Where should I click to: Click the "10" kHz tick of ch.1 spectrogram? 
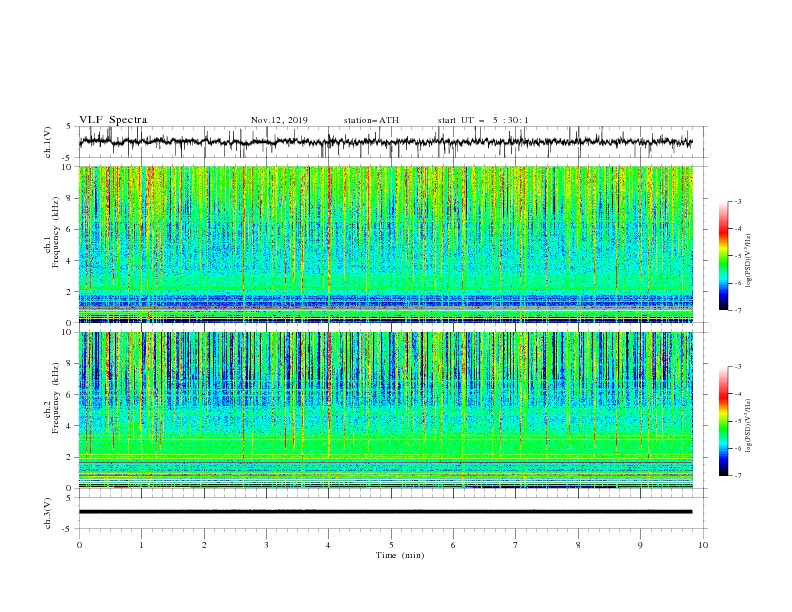[69, 167]
